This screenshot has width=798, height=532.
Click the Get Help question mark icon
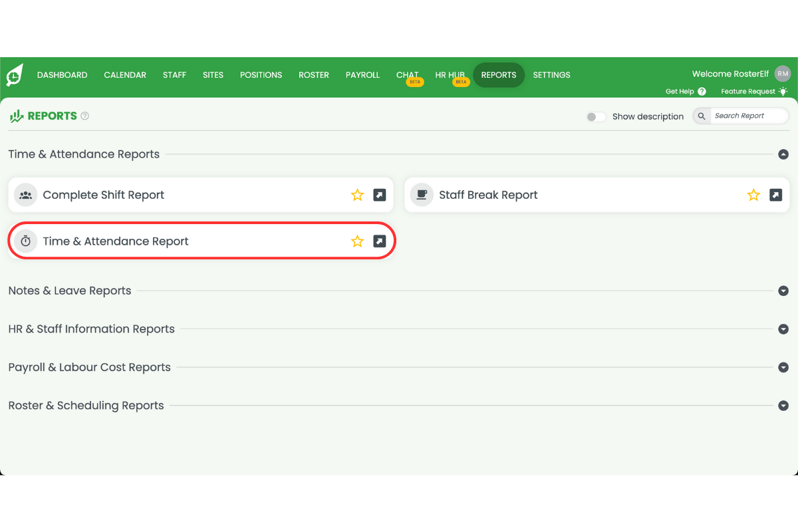pyautogui.click(x=702, y=91)
